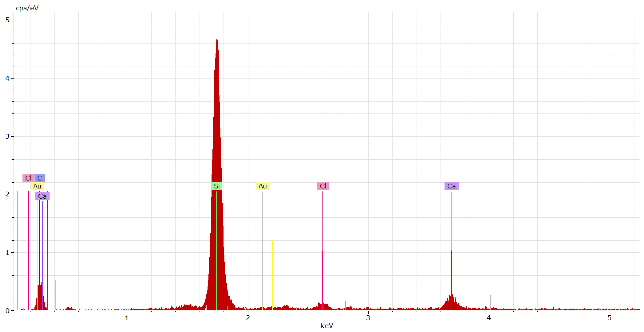Image resolution: width=644 pixels, height=332 pixels.
Task: Click the short purple marker line near 0.4 keV
Action: coord(56,295)
